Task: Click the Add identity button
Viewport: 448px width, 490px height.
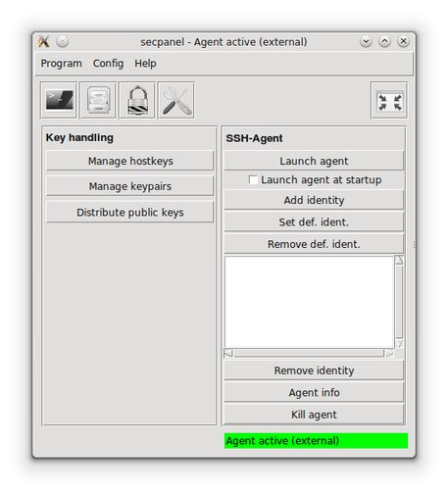Action: coord(314,200)
